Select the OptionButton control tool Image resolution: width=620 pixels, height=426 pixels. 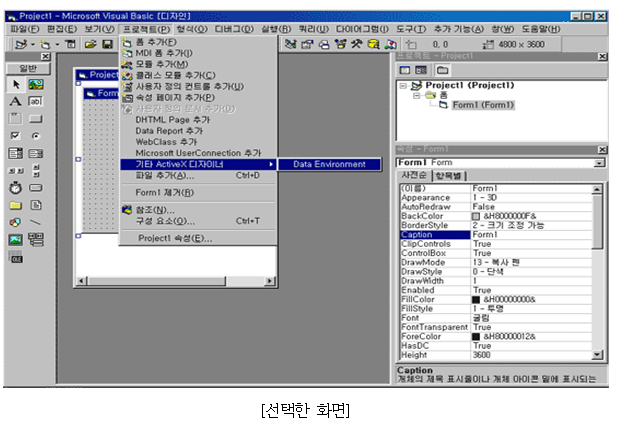click(x=36, y=136)
